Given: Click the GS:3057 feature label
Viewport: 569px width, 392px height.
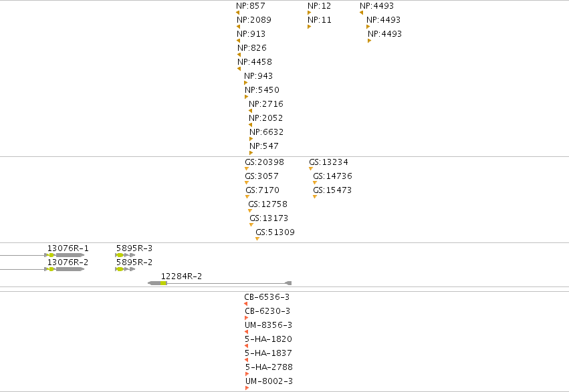Looking at the screenshot, I should click(261, 176).
